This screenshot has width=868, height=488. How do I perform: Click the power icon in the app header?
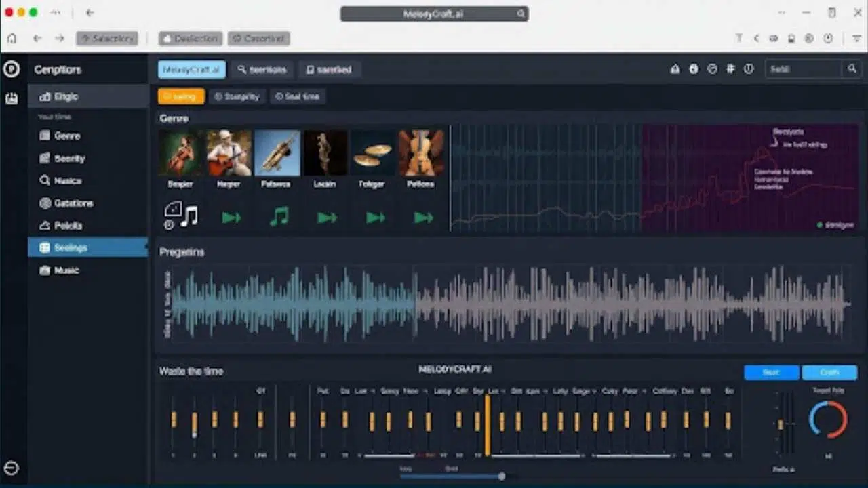click(749, 69)
